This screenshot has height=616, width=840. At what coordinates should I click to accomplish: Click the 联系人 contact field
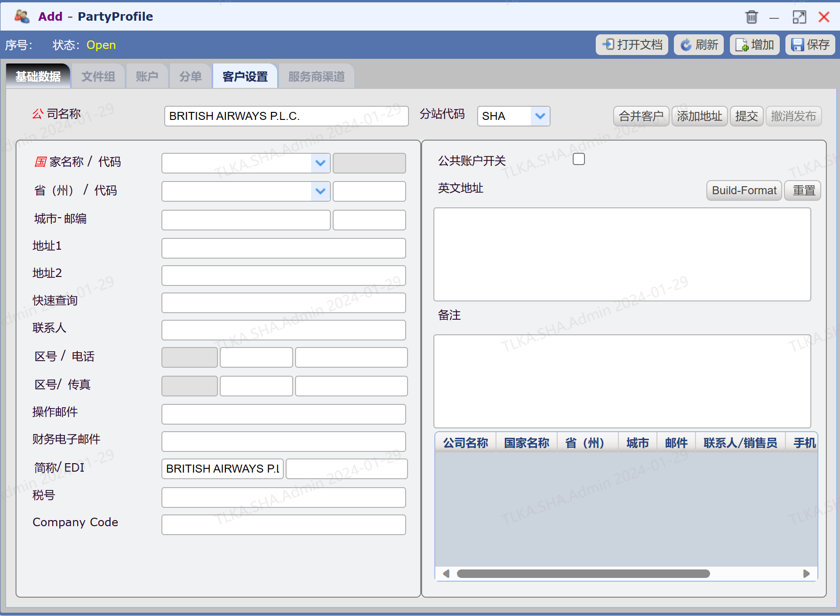point(284,330)
